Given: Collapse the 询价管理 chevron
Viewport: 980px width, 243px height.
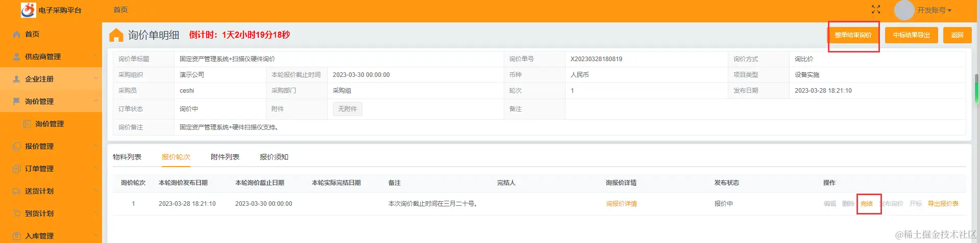Looking at the screenshot, I should [x=96, y=101].
